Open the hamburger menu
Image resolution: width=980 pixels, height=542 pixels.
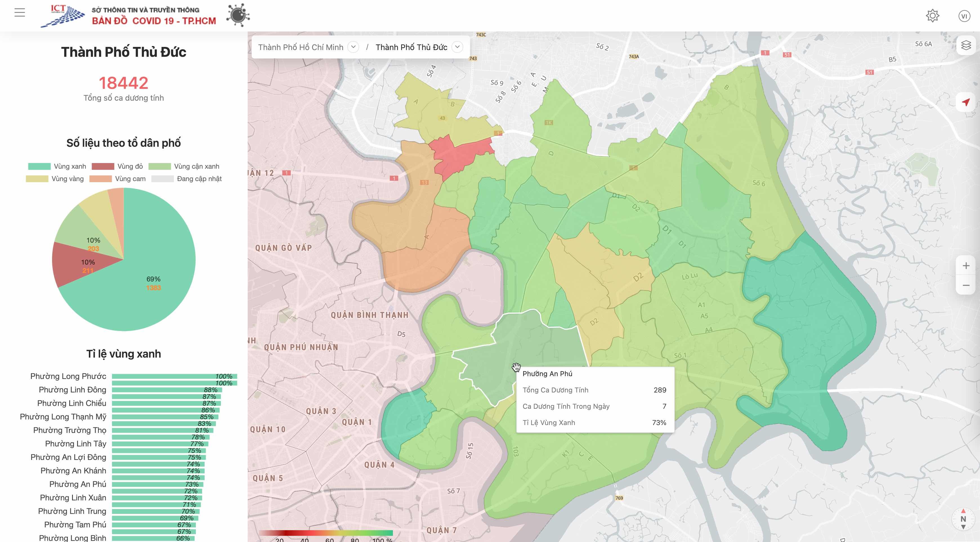pos(20,13)
